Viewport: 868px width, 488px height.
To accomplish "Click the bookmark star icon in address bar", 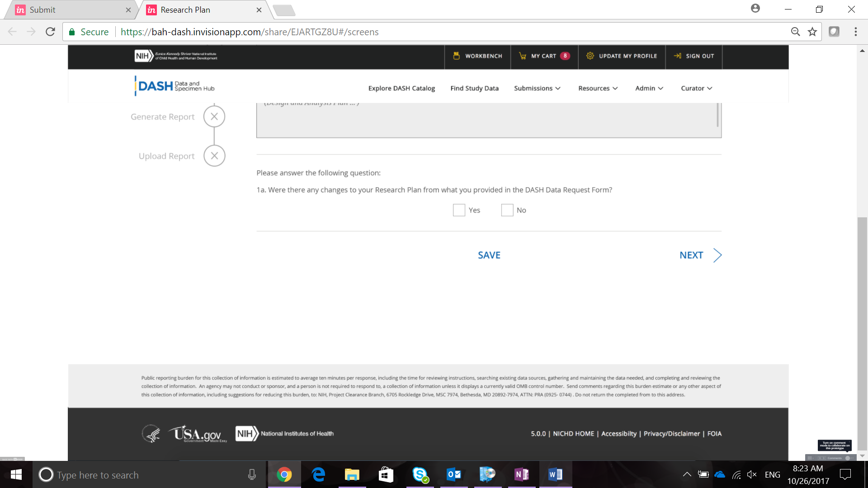I will (812, 32).
